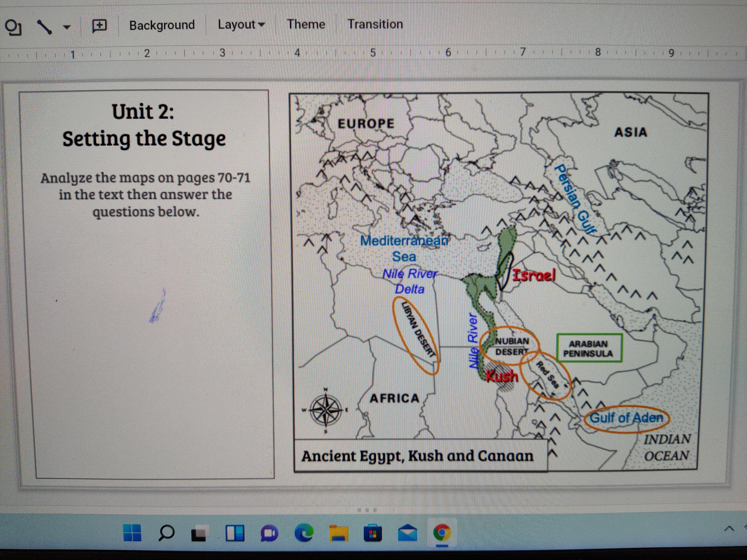This screenshot has width=747, height=560.
Task: Select the Shape tool icon
Action: click(14, 28)
